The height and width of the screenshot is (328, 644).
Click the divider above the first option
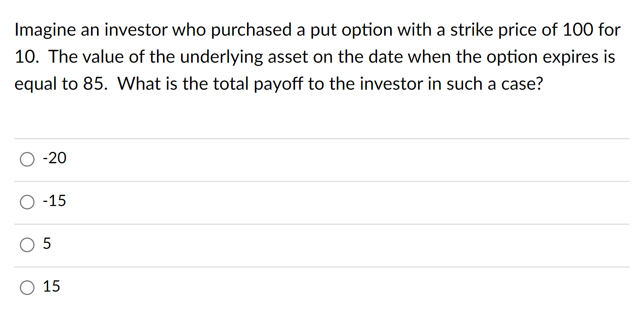pyautogui.click(x=322, y=139)
